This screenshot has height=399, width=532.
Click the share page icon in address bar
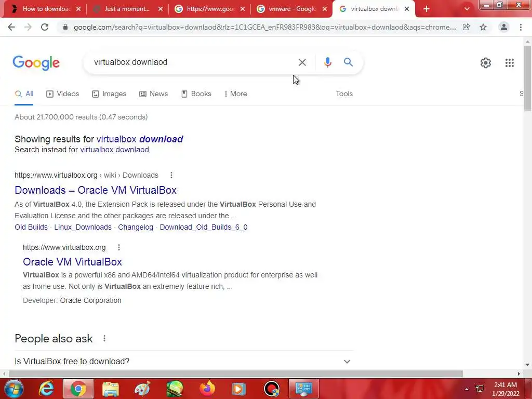pyautogui.click(x=467, y=27)
